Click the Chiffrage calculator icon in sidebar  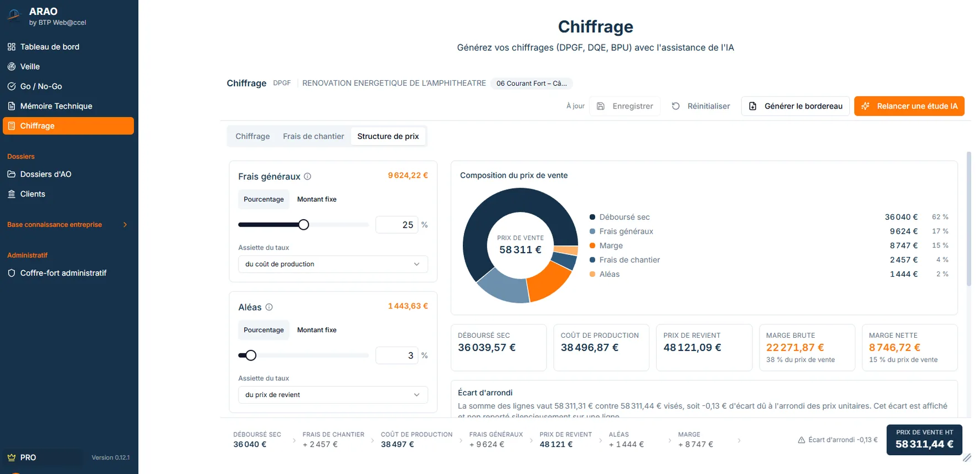pyautogui.click(x=12, y=126)
